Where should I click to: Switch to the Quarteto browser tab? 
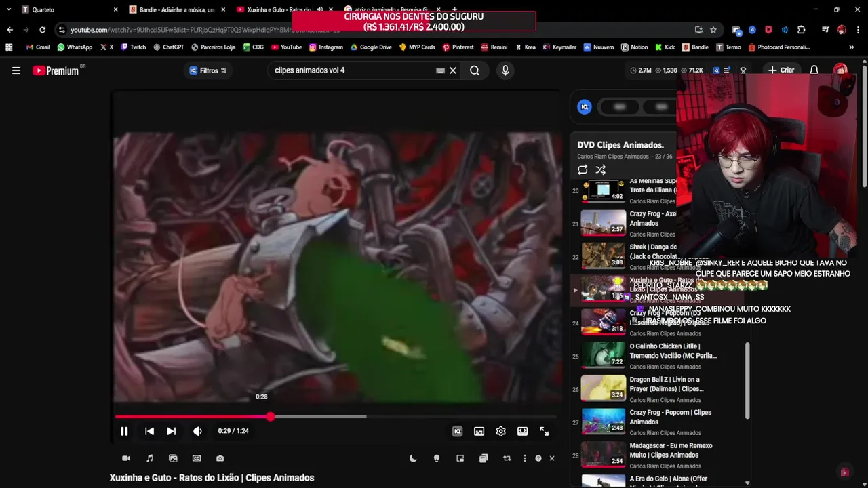point(68,9)
